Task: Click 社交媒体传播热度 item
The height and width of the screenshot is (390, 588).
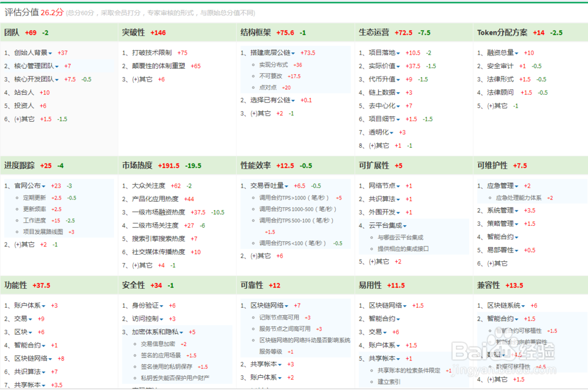Action: click(x=159, y=252)
